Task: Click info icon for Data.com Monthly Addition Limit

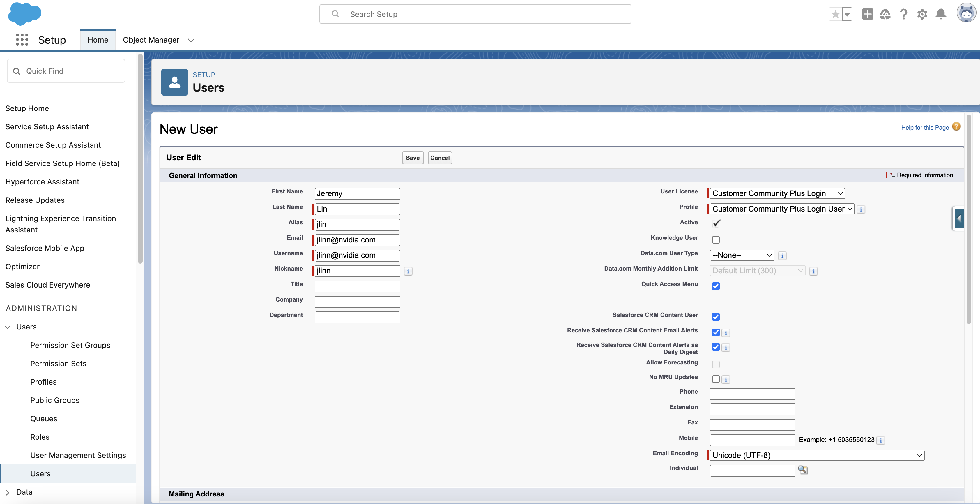Action: (x=813, y=271)
